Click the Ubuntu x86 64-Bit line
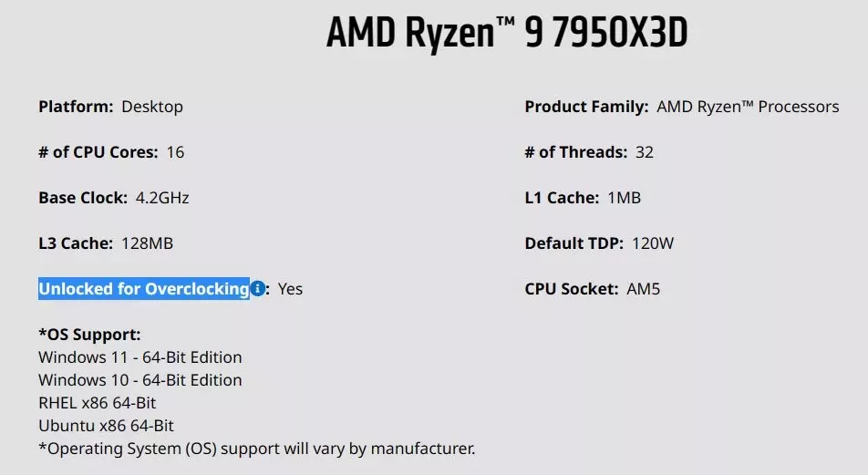This screenshot has height=475, width=868. (x=106, y=426)
